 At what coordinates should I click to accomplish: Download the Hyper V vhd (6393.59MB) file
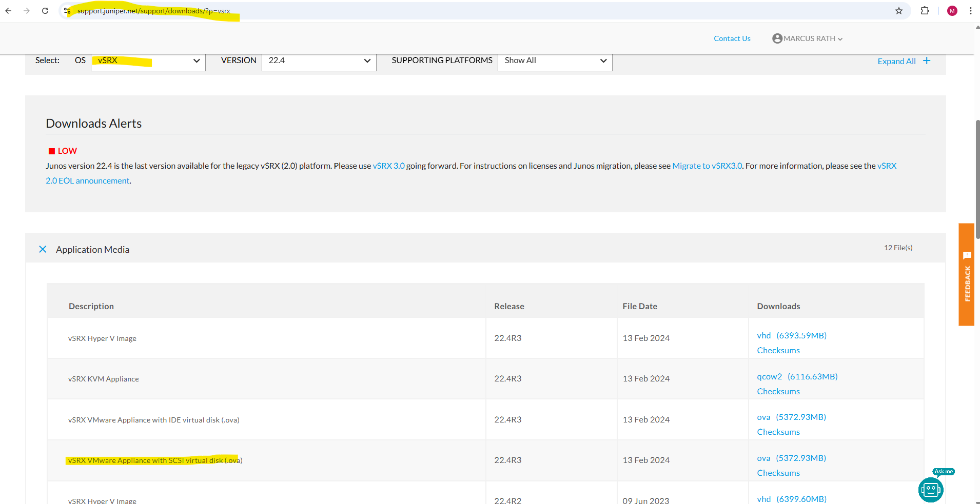792,335
